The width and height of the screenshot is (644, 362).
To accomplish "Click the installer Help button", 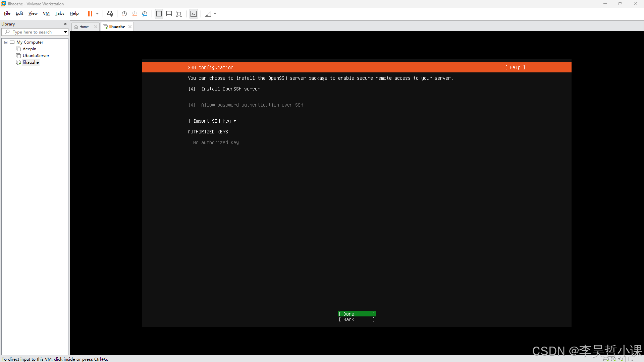I will pyautogui.click(x=515, y=67).
